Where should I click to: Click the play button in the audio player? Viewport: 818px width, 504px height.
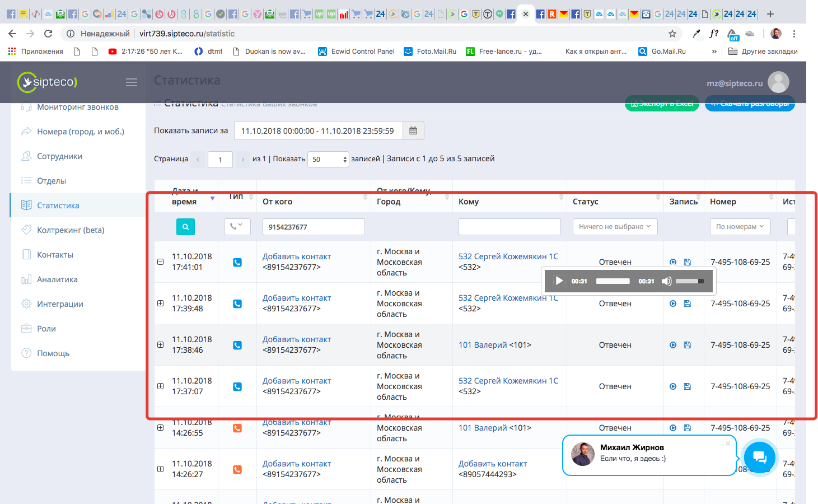pyautogui.click(x=559, y=281)
